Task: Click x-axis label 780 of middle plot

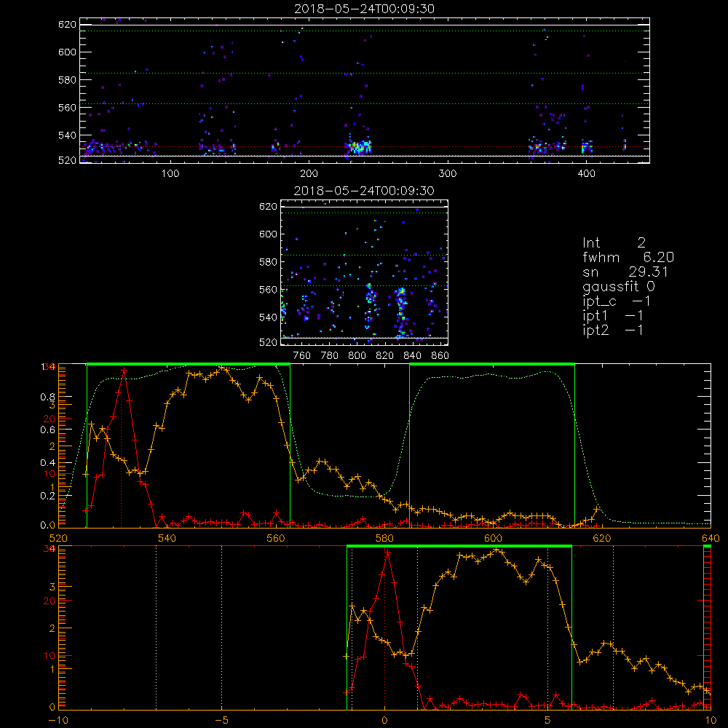Action: [x=330, y=356]
